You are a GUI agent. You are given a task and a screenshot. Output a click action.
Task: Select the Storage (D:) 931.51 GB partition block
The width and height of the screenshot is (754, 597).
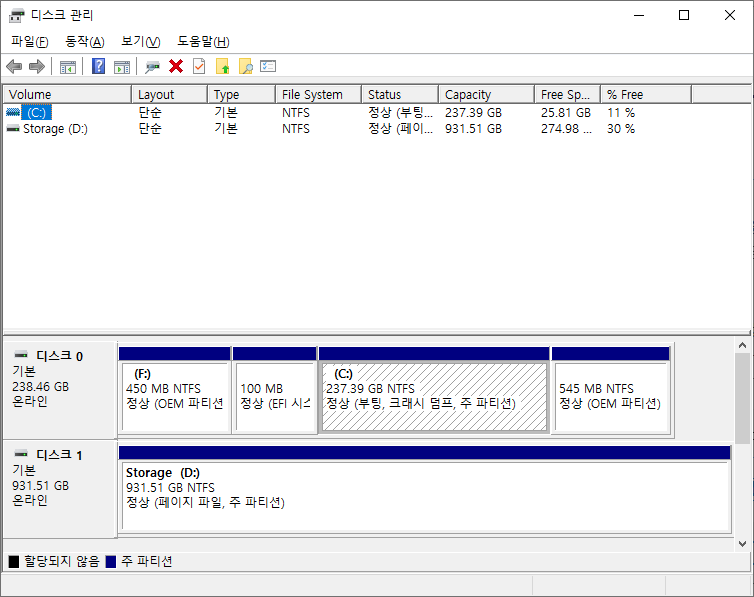click(x=425, y=489)
